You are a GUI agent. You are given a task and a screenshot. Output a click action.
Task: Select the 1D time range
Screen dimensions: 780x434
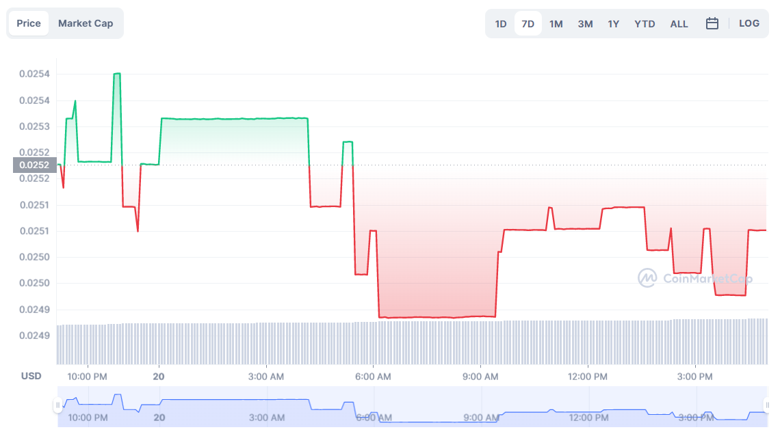[x=501, y=24]
